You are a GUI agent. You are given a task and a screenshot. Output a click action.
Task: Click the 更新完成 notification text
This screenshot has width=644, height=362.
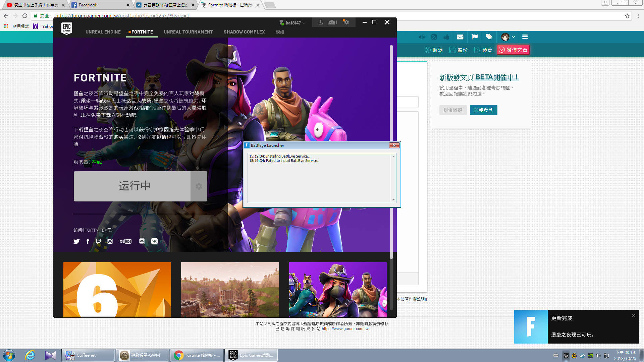(x=562, y=318)
